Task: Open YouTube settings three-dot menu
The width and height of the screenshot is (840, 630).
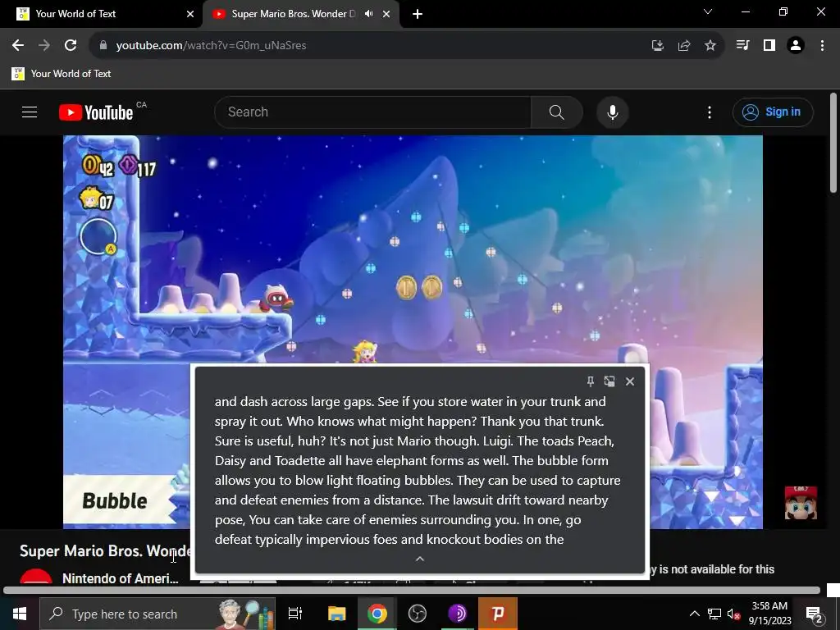Action: click(x=710, y=112)
